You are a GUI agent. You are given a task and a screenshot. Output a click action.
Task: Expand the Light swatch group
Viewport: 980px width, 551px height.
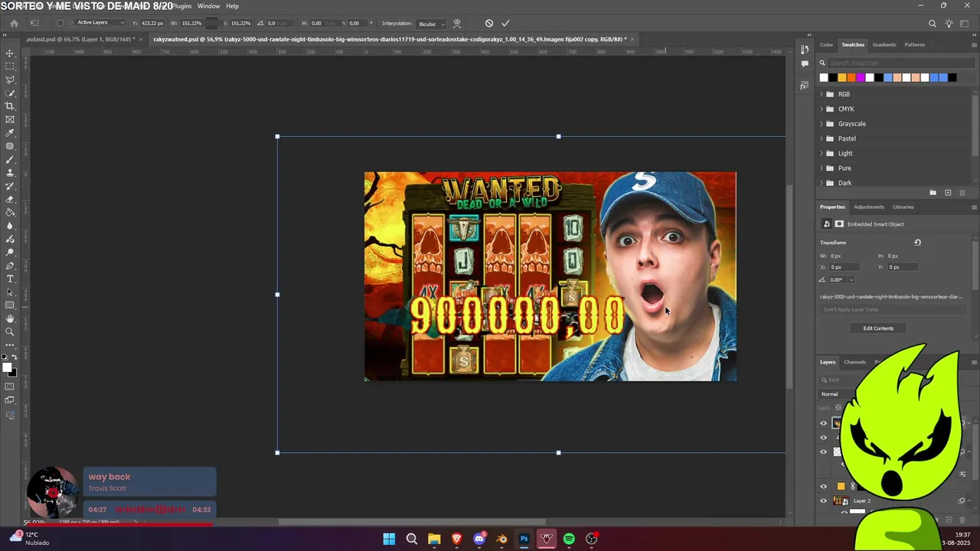point(822,153)
